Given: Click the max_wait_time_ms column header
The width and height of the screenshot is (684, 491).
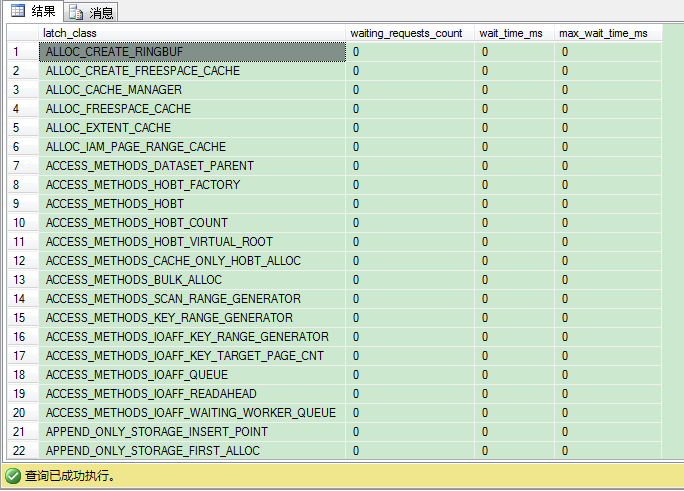Looking at the screenshot, I should (x=608, y=33).
